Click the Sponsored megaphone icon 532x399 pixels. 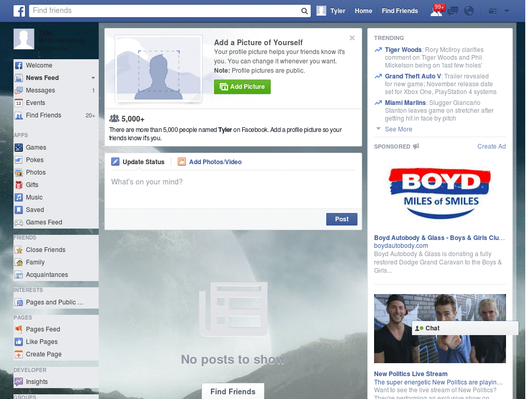click(416, 146)
